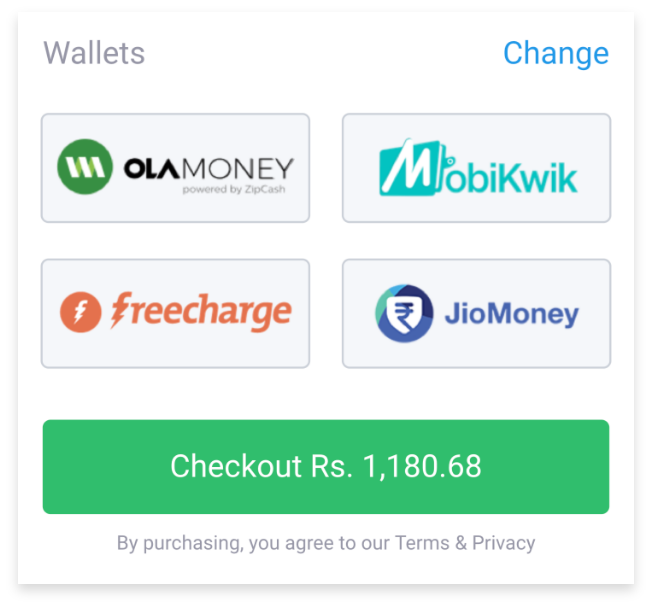Click the Wallets section heading
The width and height of the screenshot is (652, 608).
94,53
